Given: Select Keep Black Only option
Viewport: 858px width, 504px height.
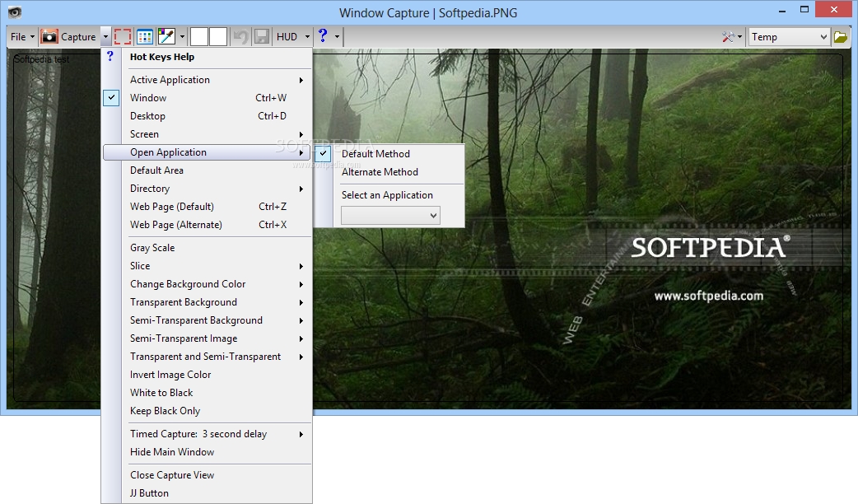Looking at the screenshot, I should (x=208, y=410).
